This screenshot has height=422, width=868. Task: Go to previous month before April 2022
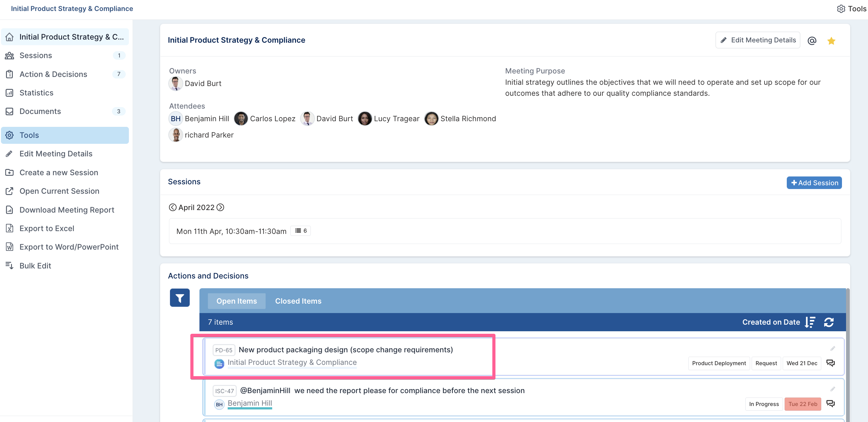[x=172, y=207]
